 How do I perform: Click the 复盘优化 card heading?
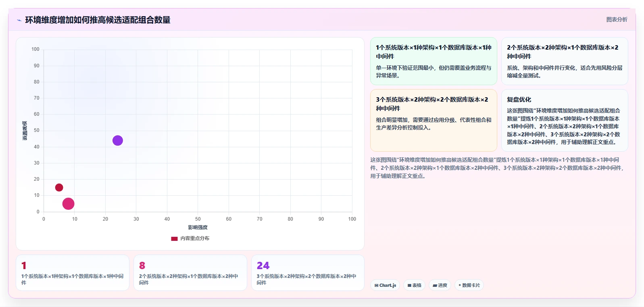pos(519,99)
